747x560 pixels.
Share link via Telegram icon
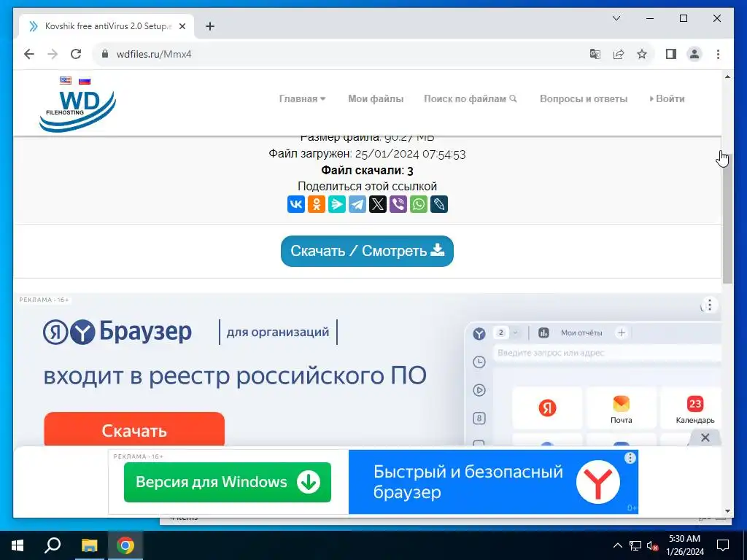coord(357,204)
